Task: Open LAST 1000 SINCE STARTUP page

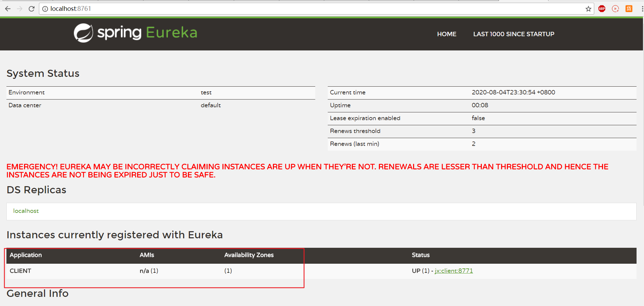Action: pyautogui.click(x=514, y=34)
